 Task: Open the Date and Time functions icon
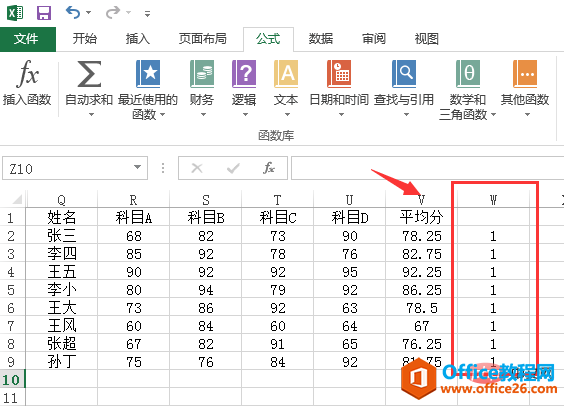pyautogui.click(x=339, y=74)
